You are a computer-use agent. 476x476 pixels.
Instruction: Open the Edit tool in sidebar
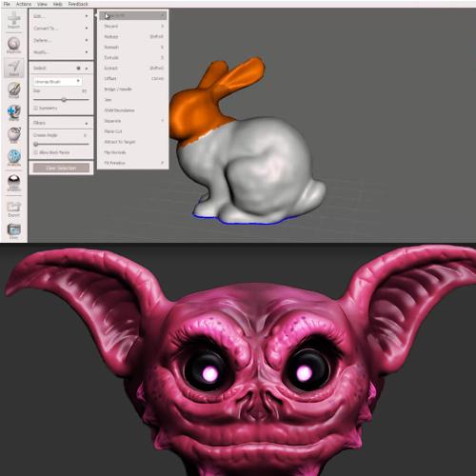point(14,135)
